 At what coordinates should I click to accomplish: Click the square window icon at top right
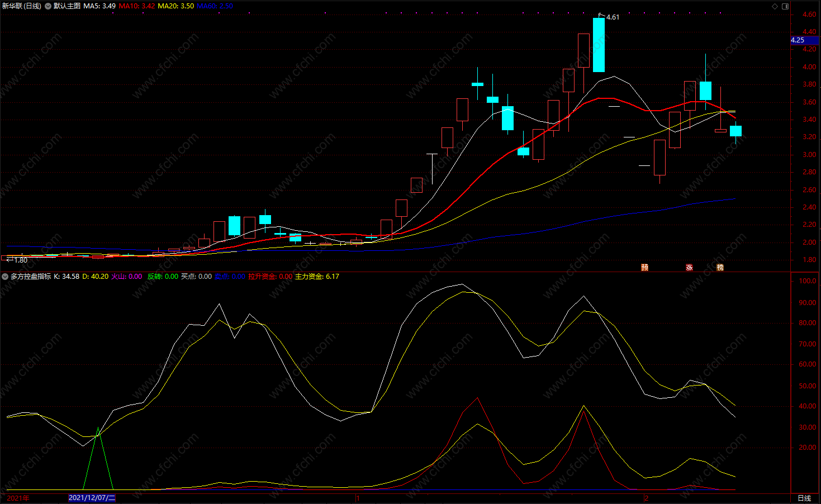(785, 6)
